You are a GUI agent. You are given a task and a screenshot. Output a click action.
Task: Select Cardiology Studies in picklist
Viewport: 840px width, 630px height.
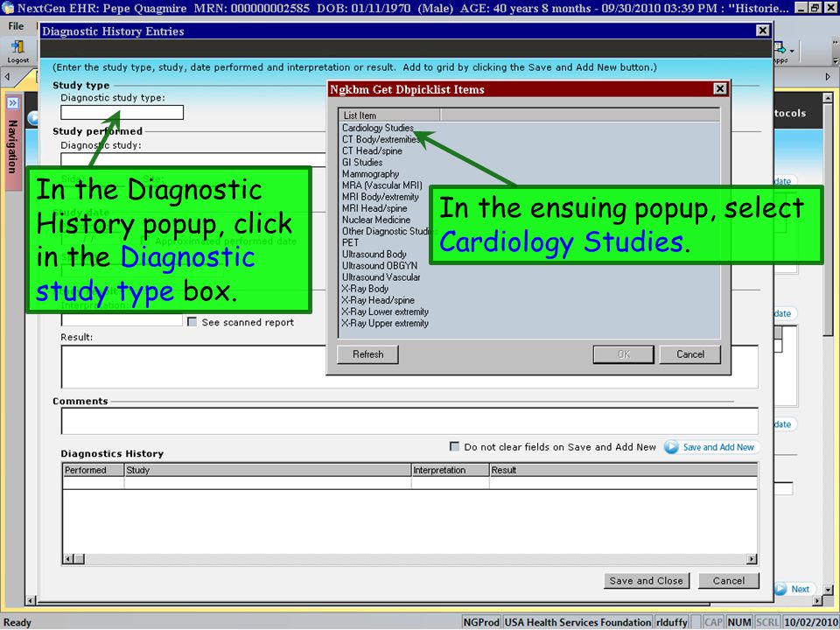[x=378, y=128]
